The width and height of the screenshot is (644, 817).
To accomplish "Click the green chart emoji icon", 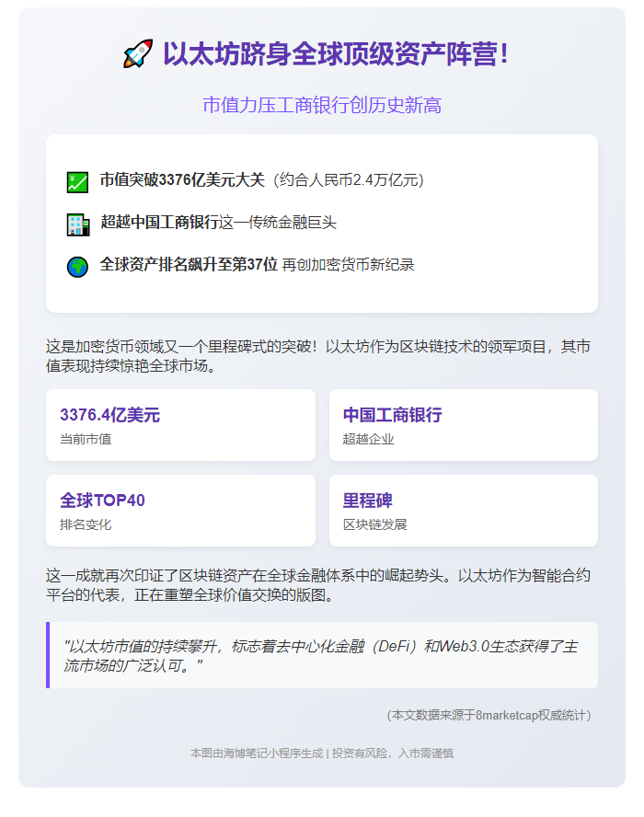I will 77,182.
